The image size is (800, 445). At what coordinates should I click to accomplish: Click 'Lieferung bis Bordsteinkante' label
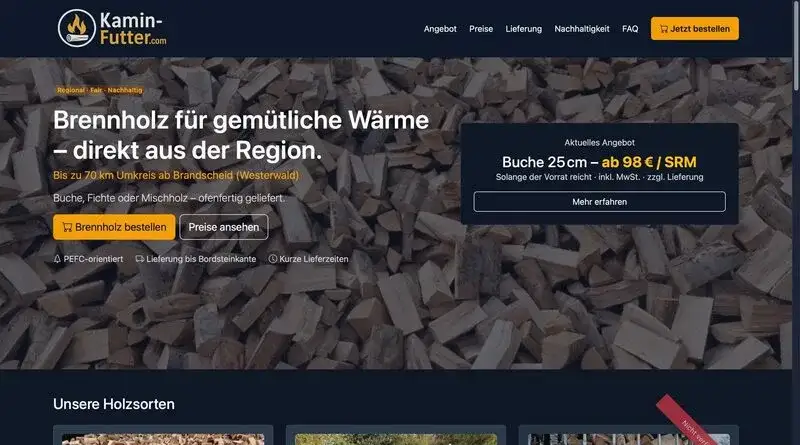coord(201,259)
